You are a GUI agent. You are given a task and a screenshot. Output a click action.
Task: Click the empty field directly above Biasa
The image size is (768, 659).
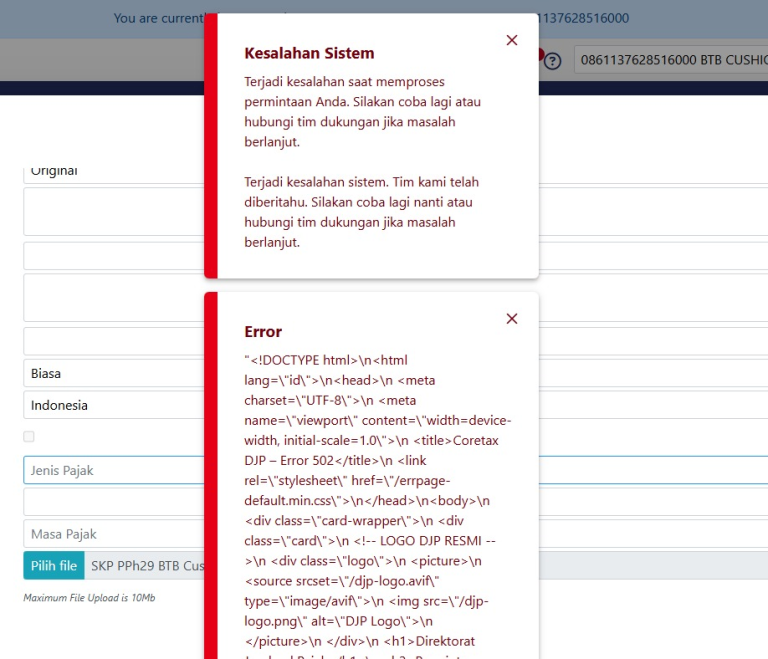pyautogui.click(x=110, y=342)
